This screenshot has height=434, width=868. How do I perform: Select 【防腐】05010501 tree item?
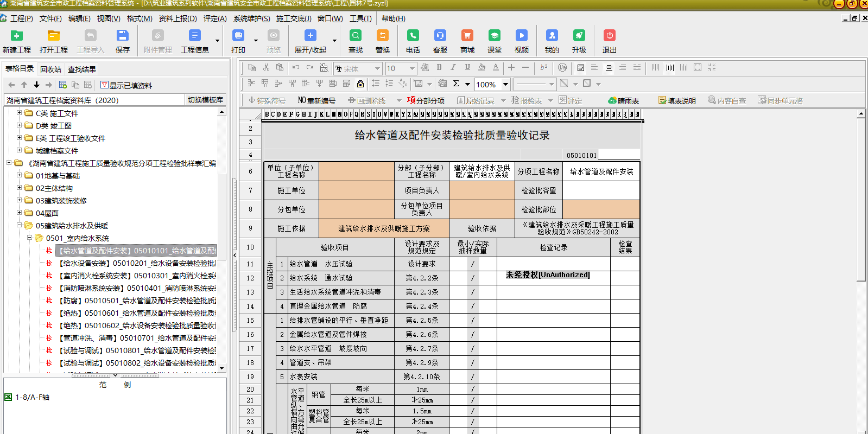coord(137,301)
